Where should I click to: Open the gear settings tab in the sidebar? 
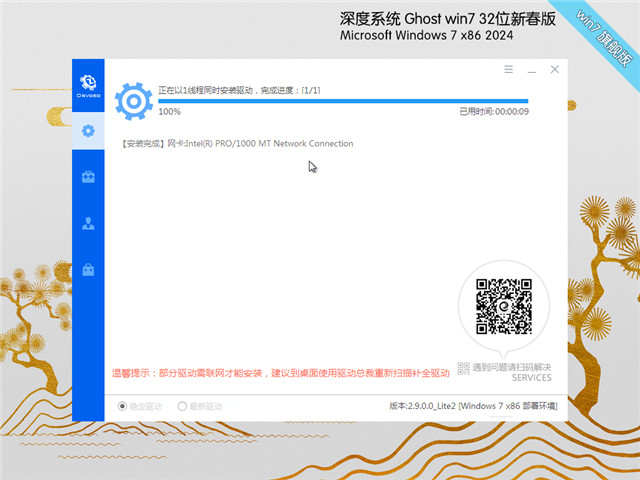coord(88,131)
